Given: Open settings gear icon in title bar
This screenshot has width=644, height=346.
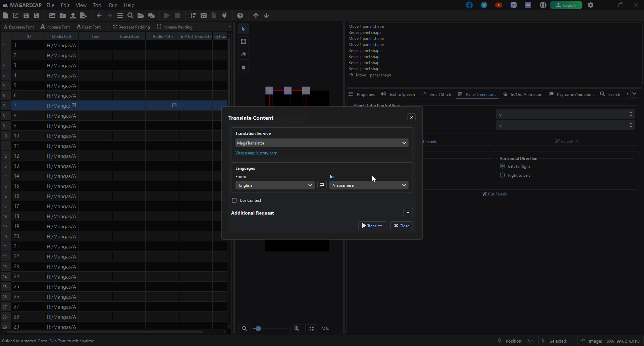Looking at the screenshot, I should click(591, 5).
